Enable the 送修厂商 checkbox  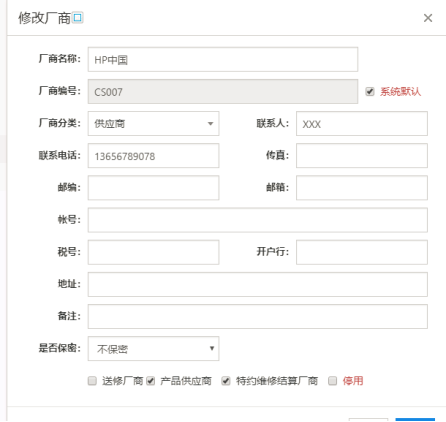[x=92, y=381]
